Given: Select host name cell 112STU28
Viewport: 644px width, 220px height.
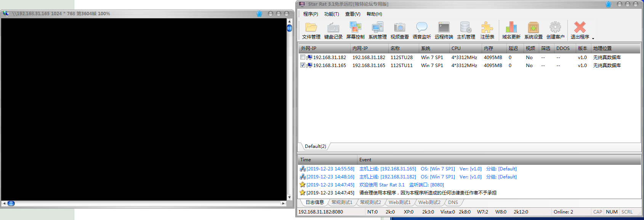Looking at the screenshot, I should pyautogui.click(x=402, y=58).
